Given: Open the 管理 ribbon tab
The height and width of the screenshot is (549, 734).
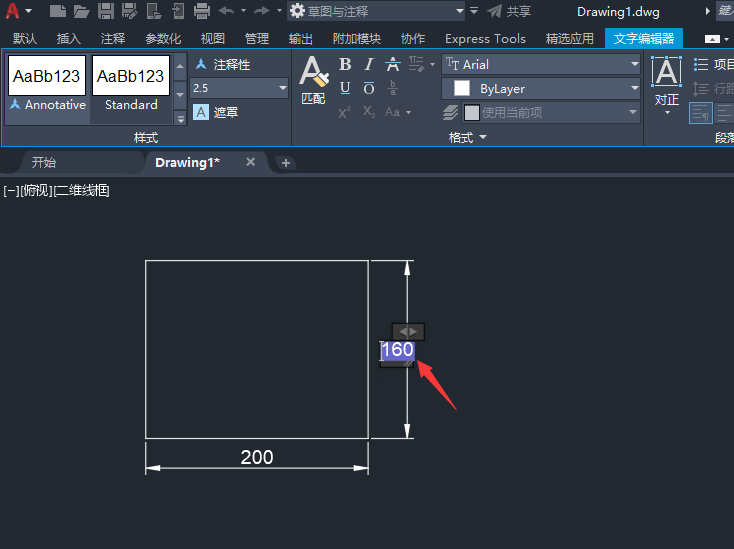Looking at the screenshot, I should pyautogui.click(x=257, y=38).
